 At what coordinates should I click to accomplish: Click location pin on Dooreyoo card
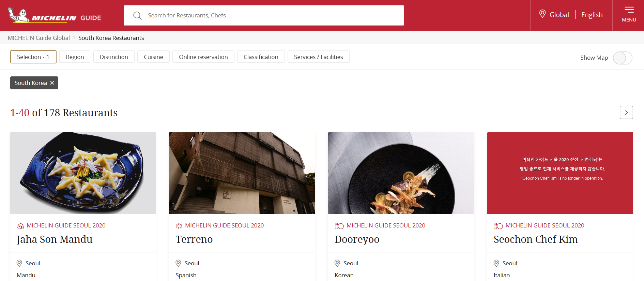337,263
